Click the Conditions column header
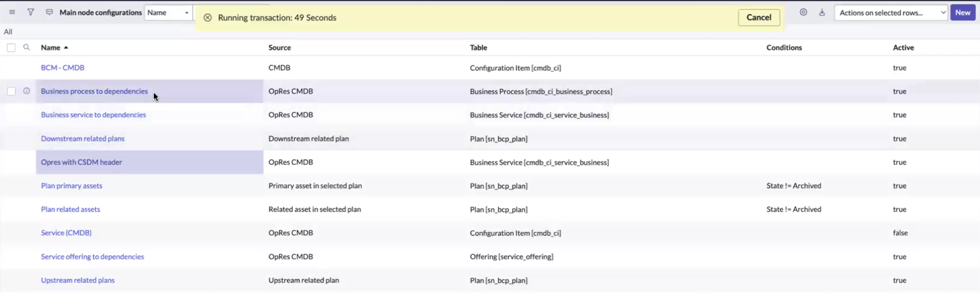Viewport: 980px width, 293px height. tap(784, 47)
